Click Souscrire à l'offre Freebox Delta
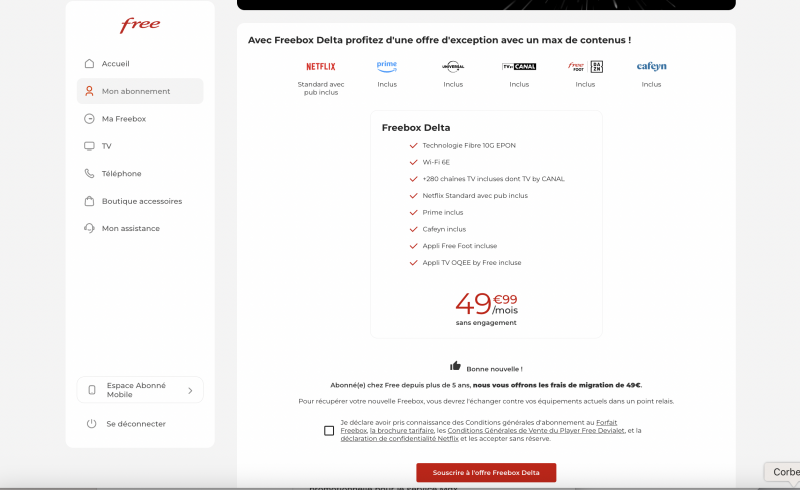 pyautogui.click(x=486, y=472)
